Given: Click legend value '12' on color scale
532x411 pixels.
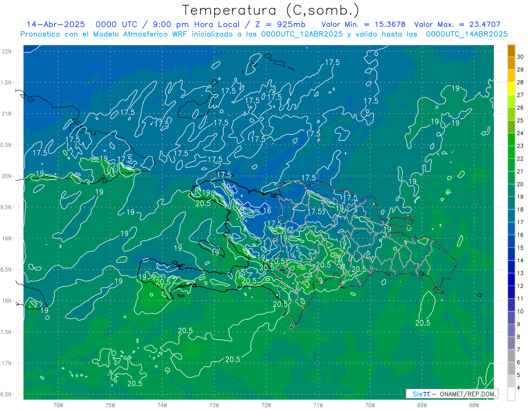Looking at the screenshot, I should [520, 286].
